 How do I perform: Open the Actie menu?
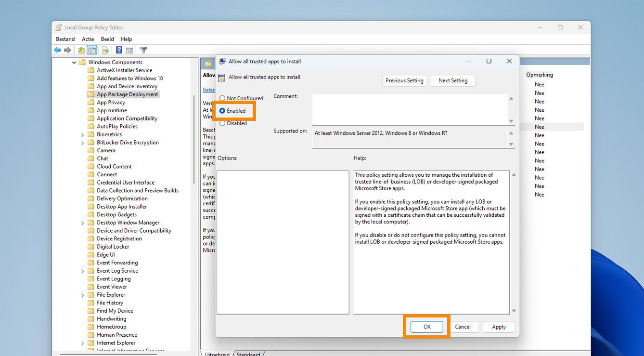pos(88,39)
